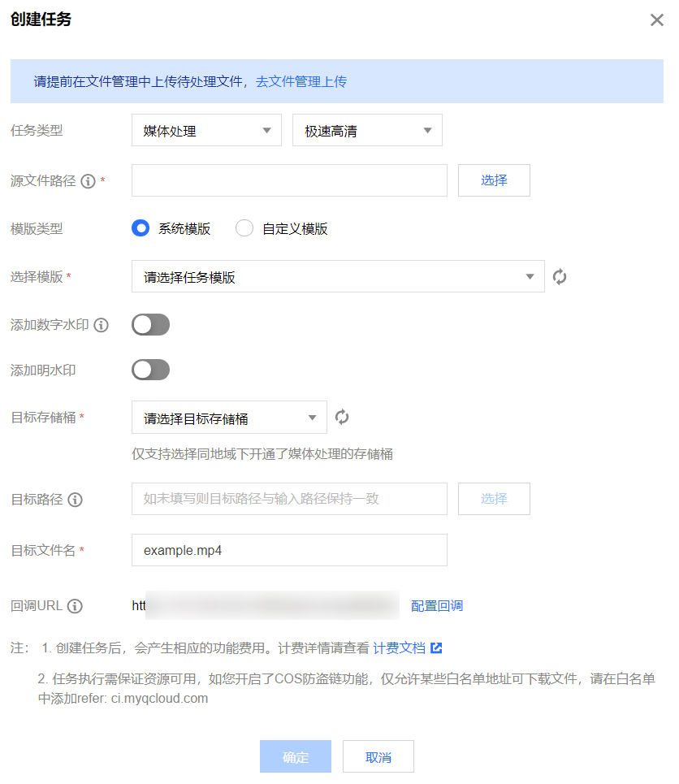Select the 系统模版 radio option
The image size is (679, 784).
tap(141, 229)
